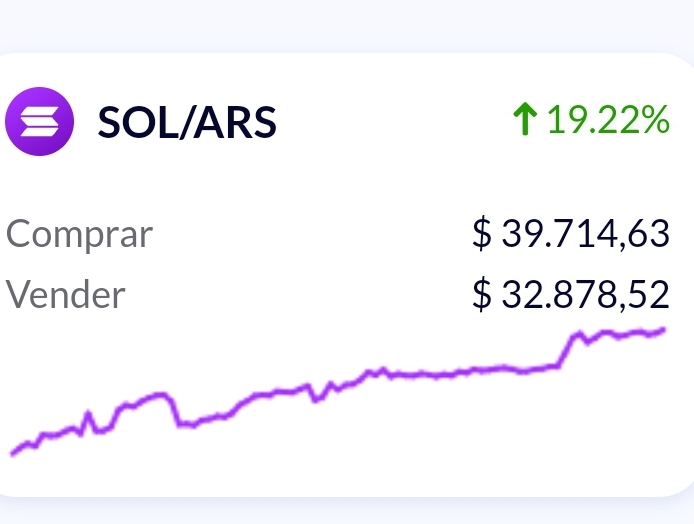
Task: Click the dollar sign before 32.878,52
Action: point(482,294)
